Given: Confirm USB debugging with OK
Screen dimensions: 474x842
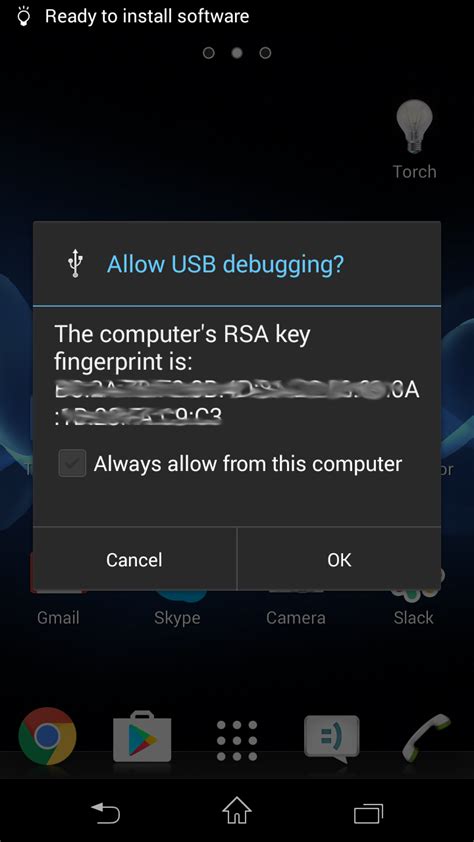Looking at the screenshot, I should 339,559.
